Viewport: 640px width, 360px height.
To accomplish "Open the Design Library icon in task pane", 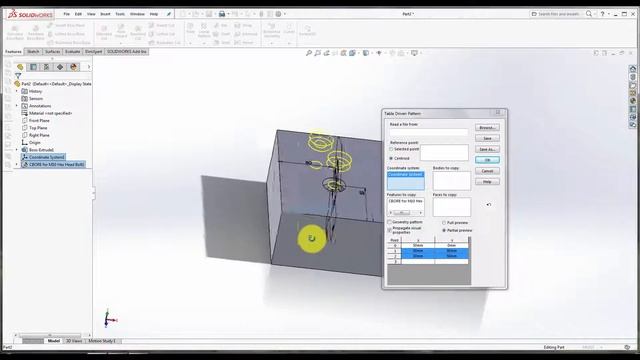I will pyautogui.click(x=633, y=77).
